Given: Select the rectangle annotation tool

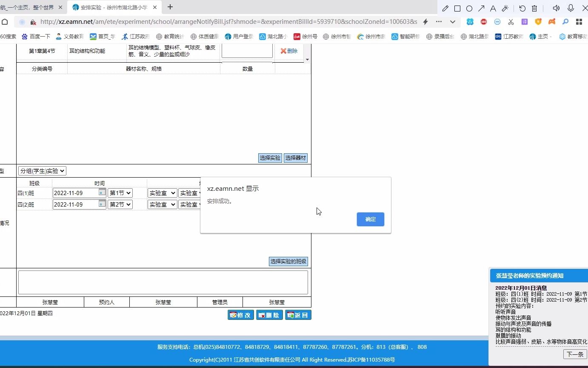Looking at the screenshot, I should click(x=457, y=9).
